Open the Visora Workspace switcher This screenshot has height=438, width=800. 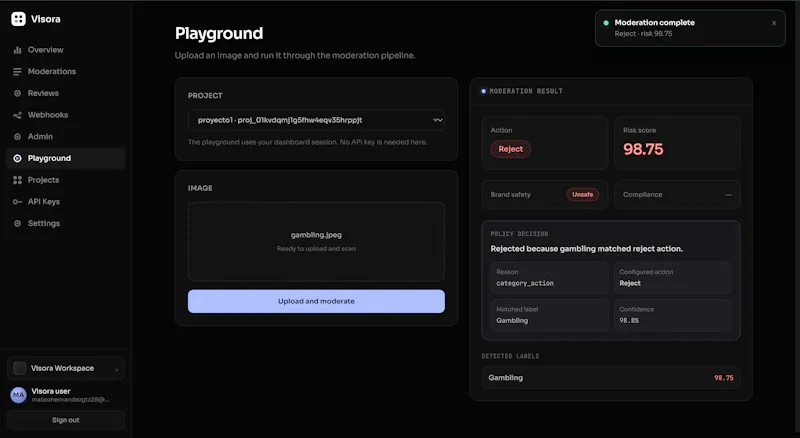(x=66, y=368)
